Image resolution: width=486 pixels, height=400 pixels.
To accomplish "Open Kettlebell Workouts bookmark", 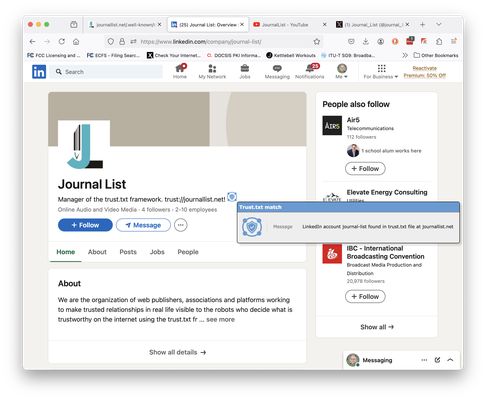I will pyautogui.click(x=291, y=55).
